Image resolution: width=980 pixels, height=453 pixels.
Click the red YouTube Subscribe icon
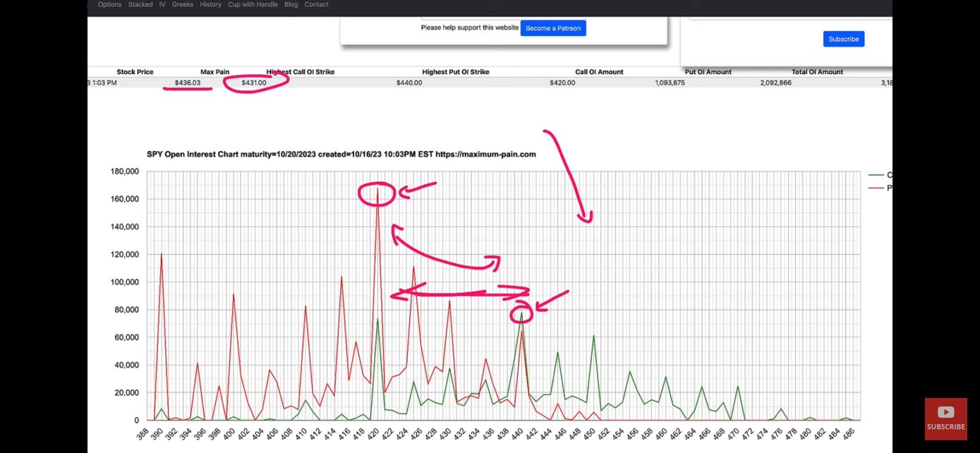coord(945,418)
